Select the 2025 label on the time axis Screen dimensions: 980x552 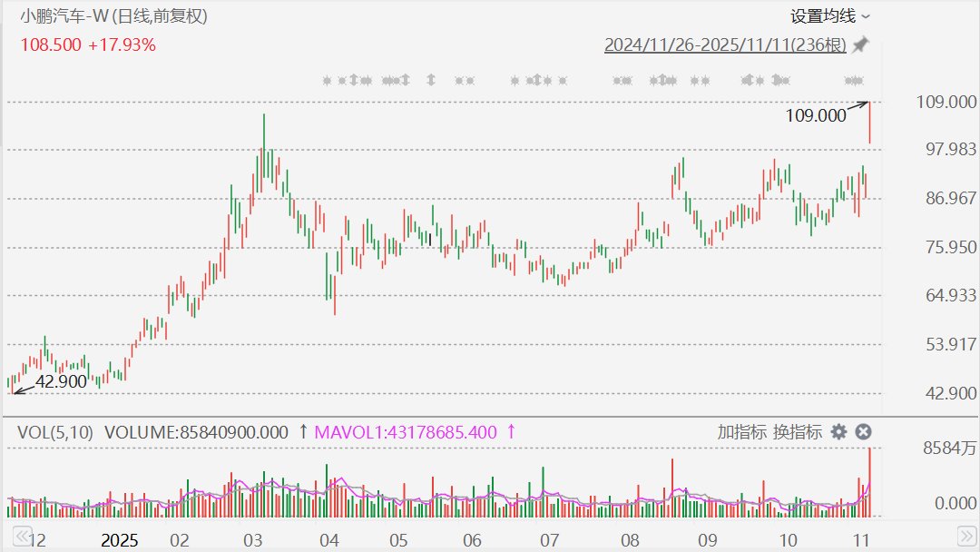120,541
